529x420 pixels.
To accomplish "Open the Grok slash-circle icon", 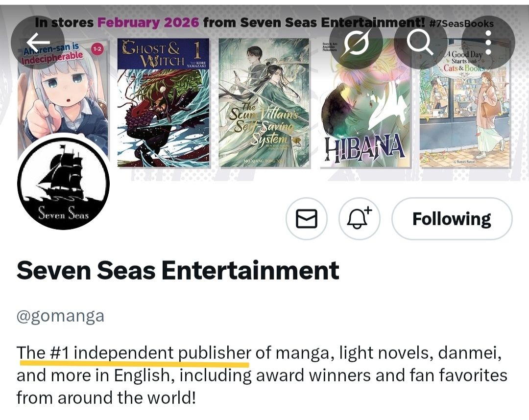I will point(356,42).
